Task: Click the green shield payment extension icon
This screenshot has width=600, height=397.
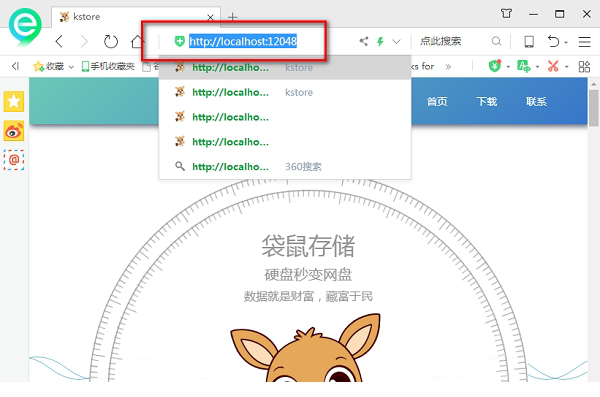Action: [494, 66]
